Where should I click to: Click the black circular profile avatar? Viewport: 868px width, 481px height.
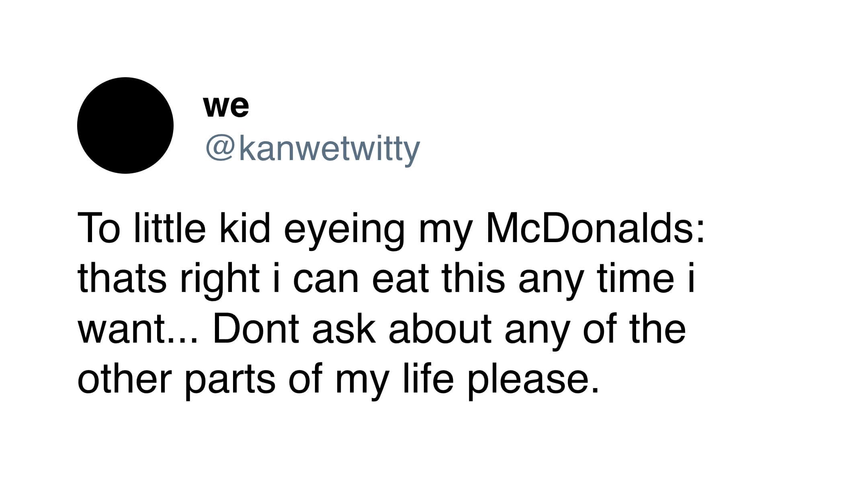(x=125, y=125)
